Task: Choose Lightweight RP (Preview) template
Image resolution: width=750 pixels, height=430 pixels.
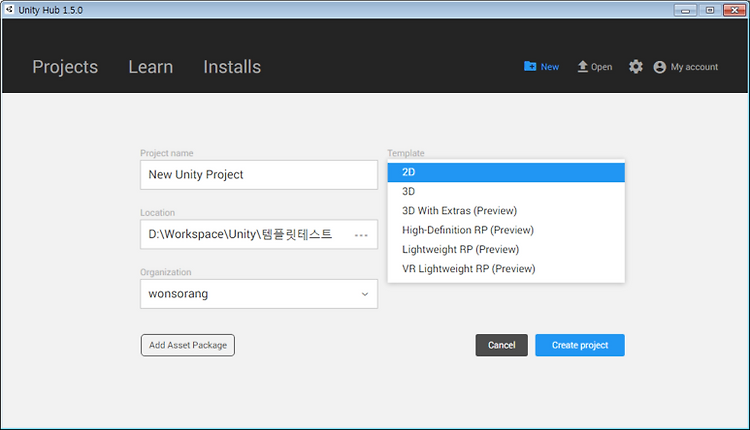Action: 506,249
